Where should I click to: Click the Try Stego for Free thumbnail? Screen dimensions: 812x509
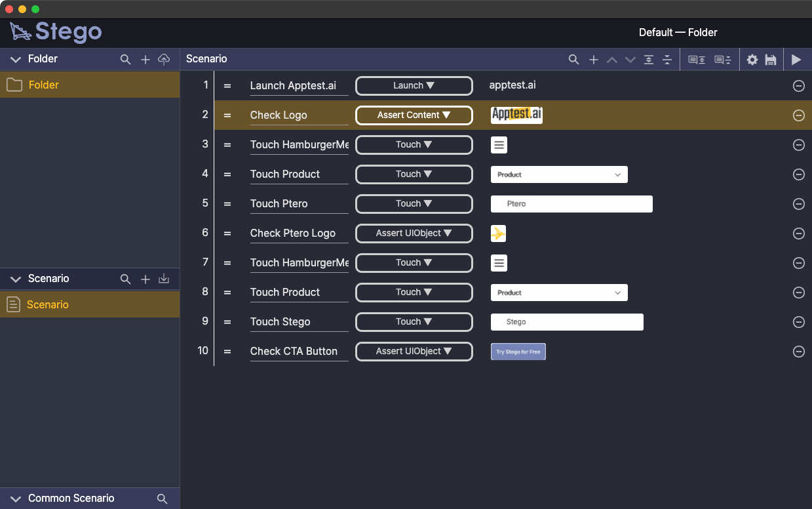pos(518,352)
